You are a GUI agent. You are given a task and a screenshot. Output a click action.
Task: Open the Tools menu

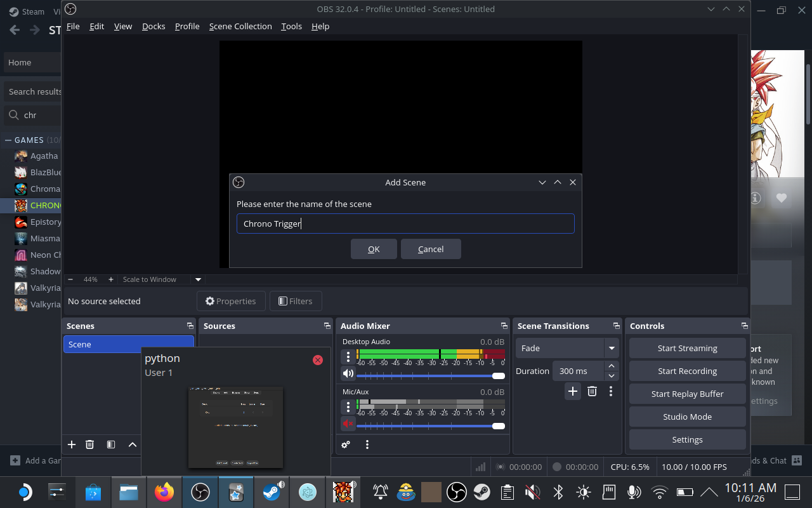pyautogui.click(x=291, y=26)
